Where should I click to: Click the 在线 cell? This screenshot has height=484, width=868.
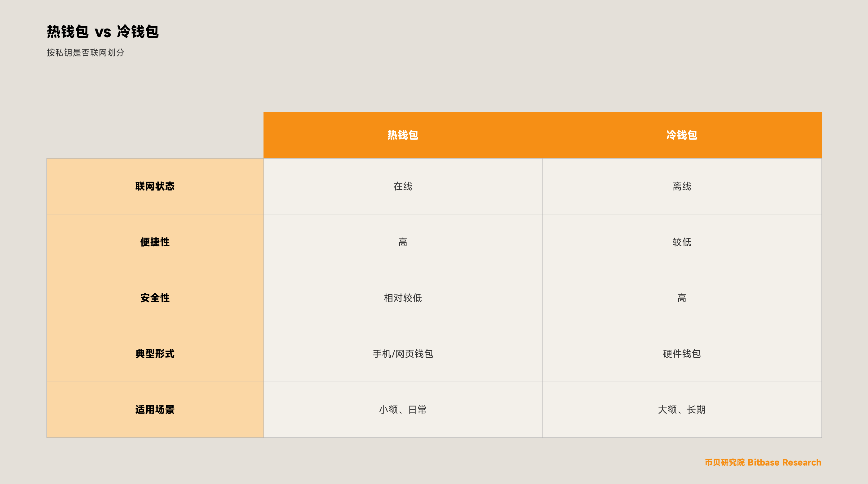tap(403, 186)
